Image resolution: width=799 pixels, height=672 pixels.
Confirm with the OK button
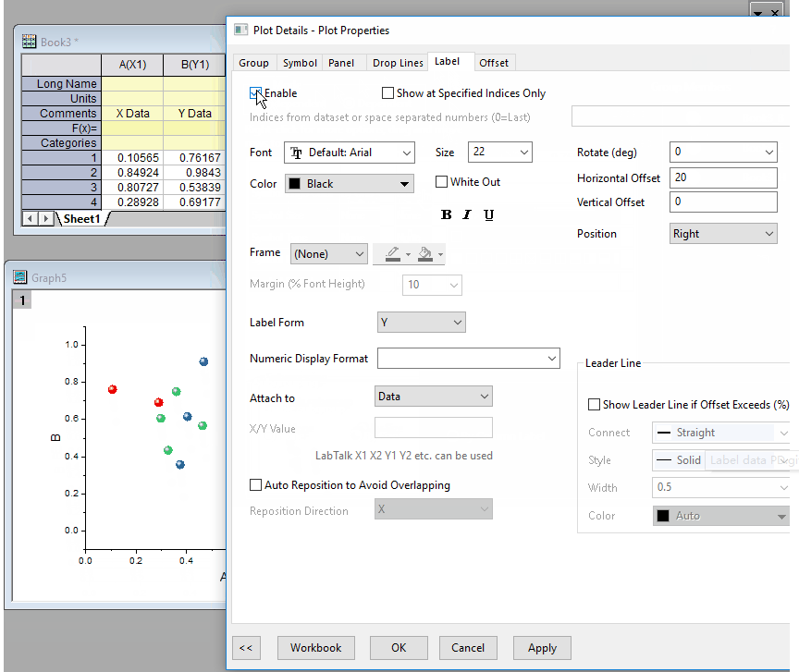(x=399, y=648)
